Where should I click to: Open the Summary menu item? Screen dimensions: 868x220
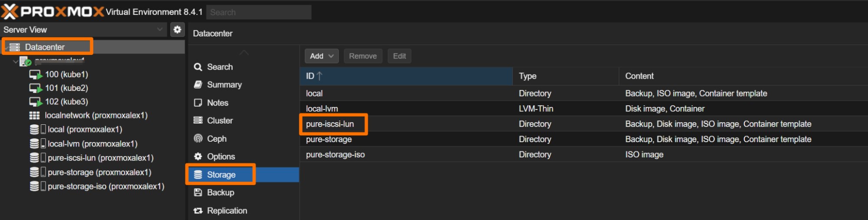[224, 85]
